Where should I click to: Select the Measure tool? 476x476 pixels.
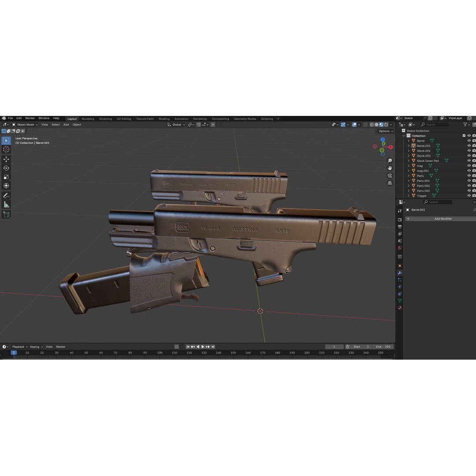pos(6,205)
